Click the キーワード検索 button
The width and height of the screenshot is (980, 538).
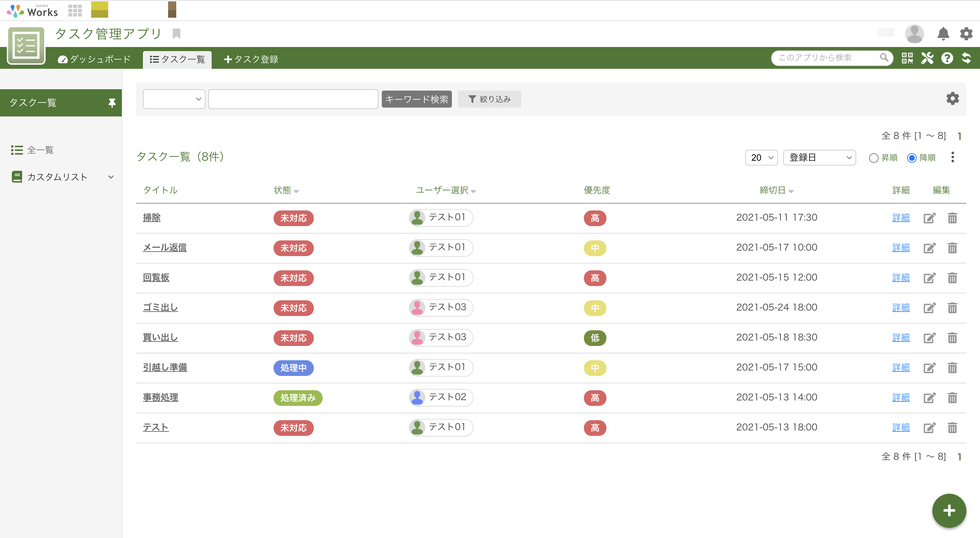[x=416, y=99]
